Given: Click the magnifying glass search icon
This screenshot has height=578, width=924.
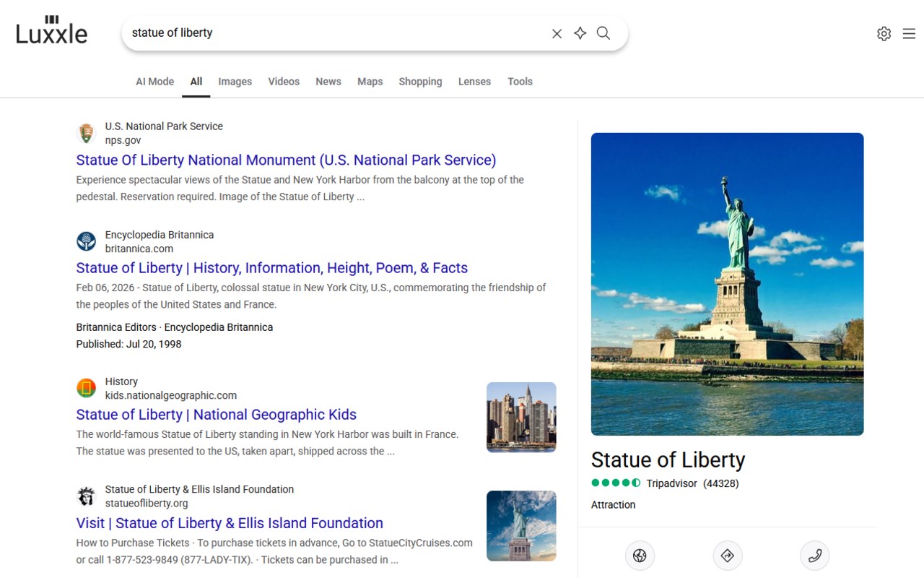Looking at the screenshot, I should pyautogui.click(x=603, y=33).
